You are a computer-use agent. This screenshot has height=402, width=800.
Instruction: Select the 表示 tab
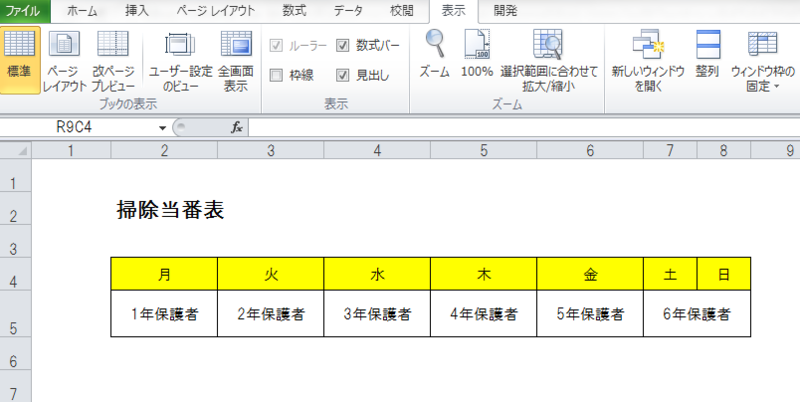(454, 11)
